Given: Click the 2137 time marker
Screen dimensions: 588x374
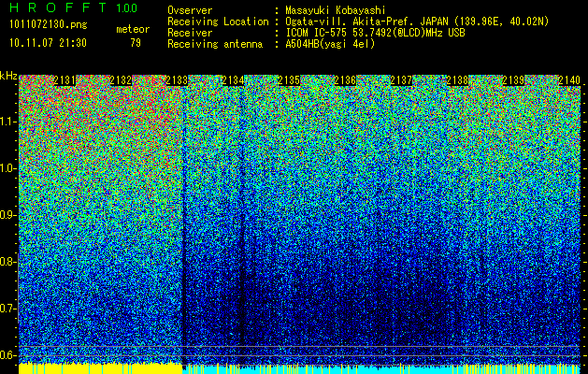Looking at the screenshot, I should pyautogui.click(x=401, y=80).
